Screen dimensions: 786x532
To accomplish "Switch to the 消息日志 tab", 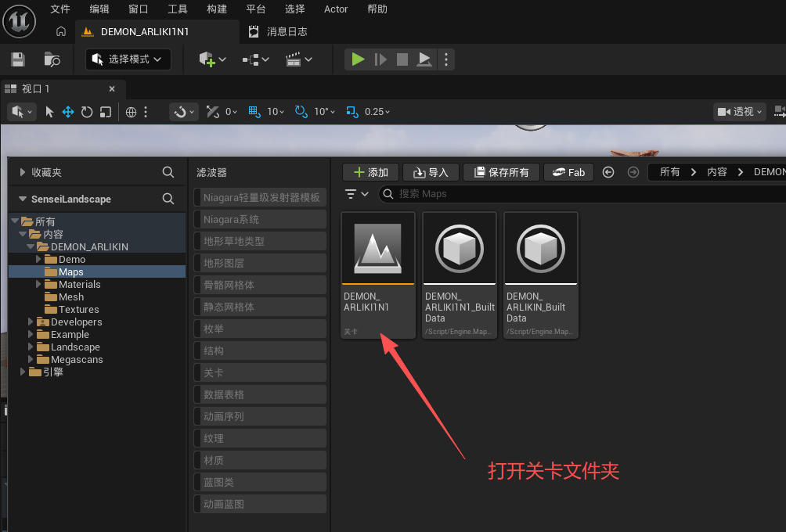I will click(278, 31).
